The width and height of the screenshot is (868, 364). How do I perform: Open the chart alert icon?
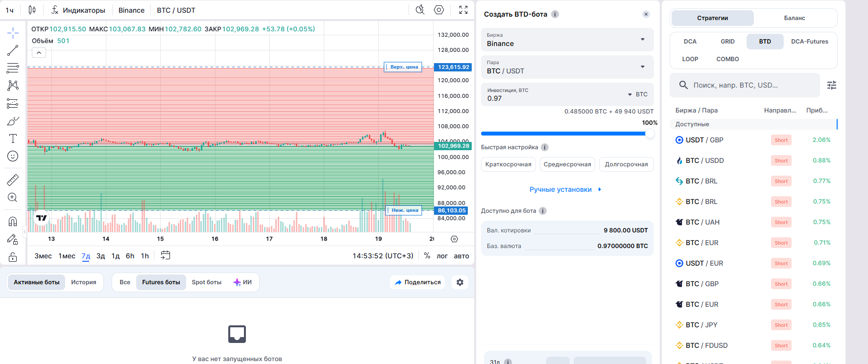420,10
